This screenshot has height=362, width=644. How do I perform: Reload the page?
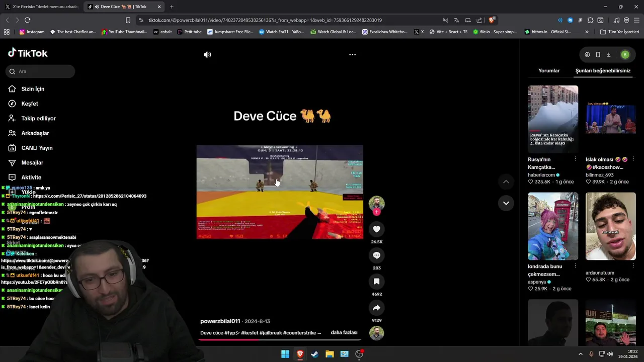tap(27, 20)
